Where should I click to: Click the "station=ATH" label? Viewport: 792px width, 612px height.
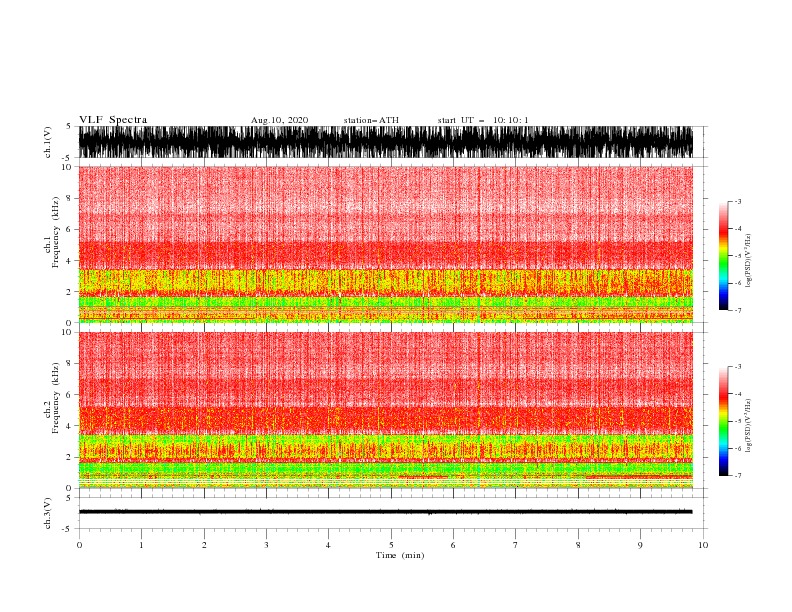pos(371,120)
